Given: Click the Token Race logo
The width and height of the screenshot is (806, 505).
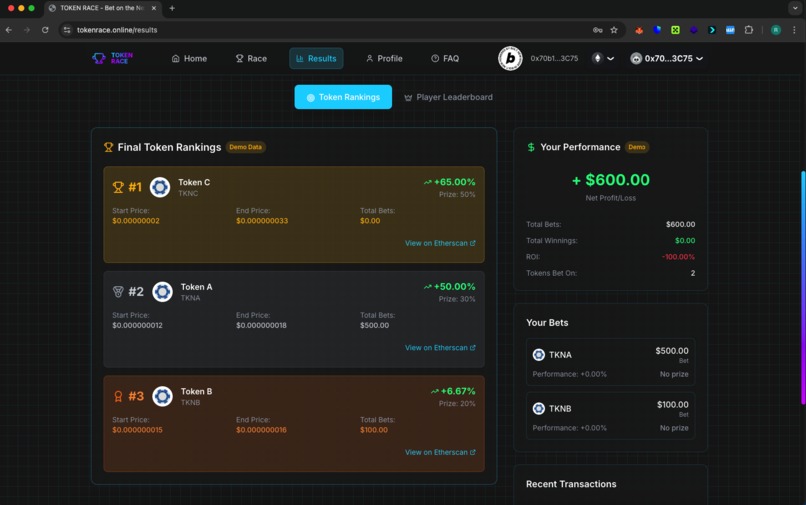Looking at the screenshot, I should coord(113,58).
